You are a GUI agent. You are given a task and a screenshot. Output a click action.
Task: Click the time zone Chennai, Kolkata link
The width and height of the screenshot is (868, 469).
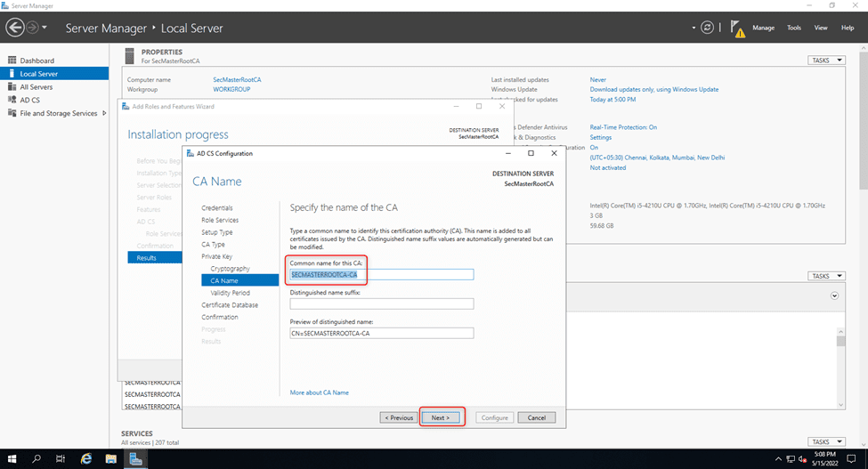pos(657,158)
